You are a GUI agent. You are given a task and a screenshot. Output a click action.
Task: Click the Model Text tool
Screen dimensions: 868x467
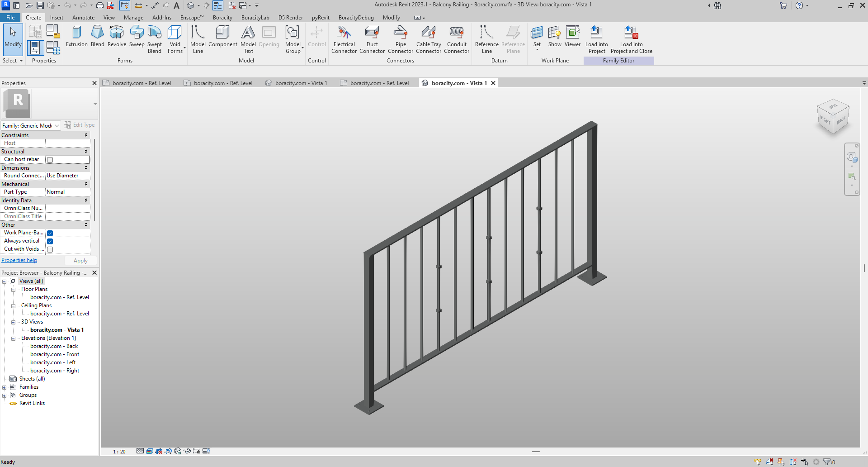(248, 39)
